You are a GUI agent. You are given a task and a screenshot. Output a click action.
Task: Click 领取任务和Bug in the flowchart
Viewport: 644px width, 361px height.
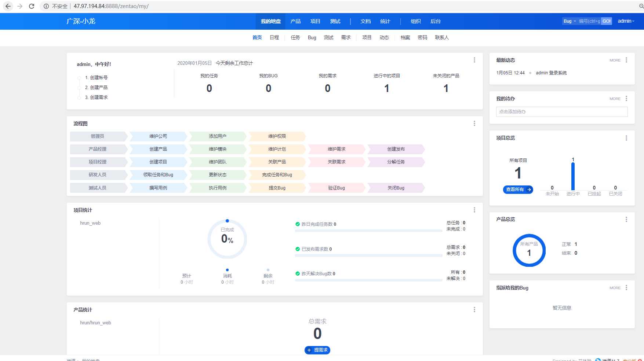(x=158, y=174)
